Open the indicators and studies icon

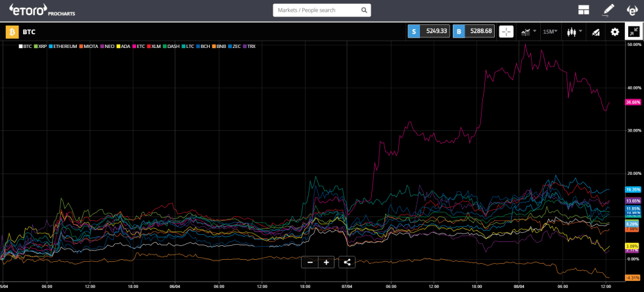click(x=595, y=32)
